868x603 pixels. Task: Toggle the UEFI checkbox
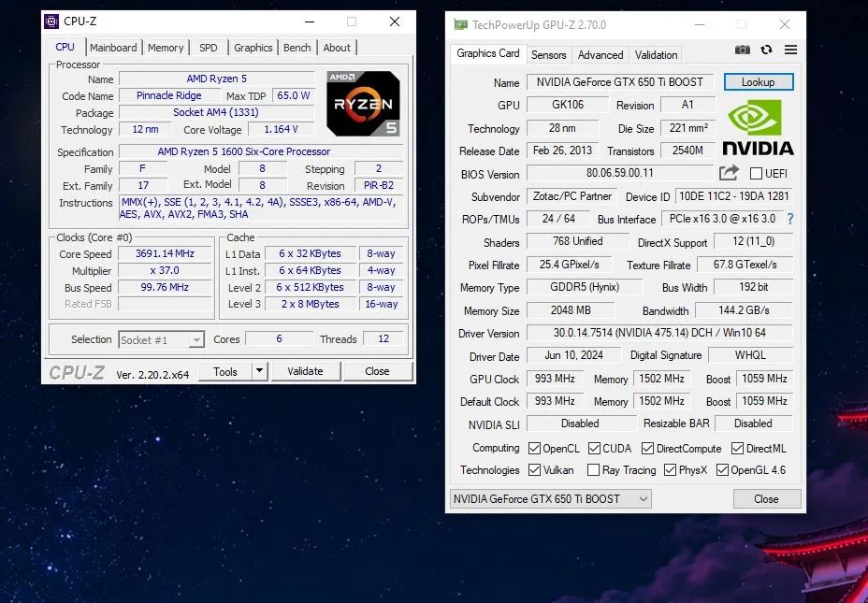point(756,174)
